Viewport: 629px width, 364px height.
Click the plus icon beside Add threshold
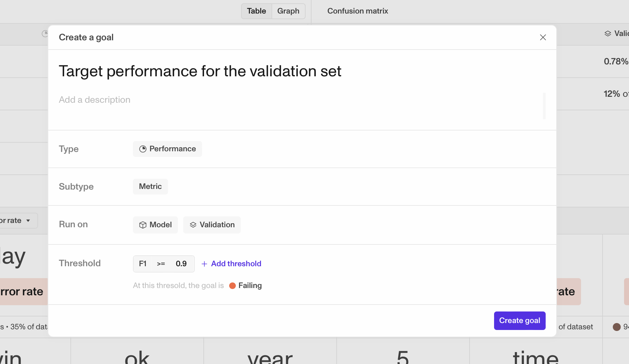(204, 264)
